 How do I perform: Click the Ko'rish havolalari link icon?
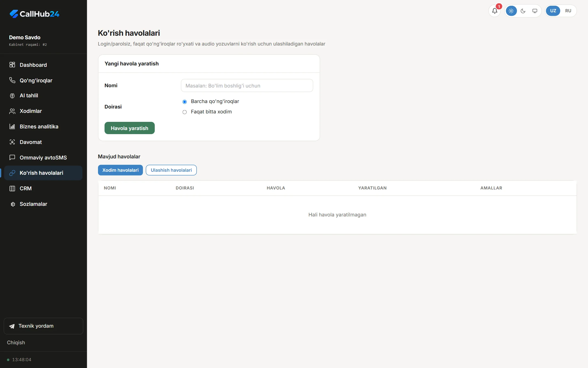[x=12, y=173]
